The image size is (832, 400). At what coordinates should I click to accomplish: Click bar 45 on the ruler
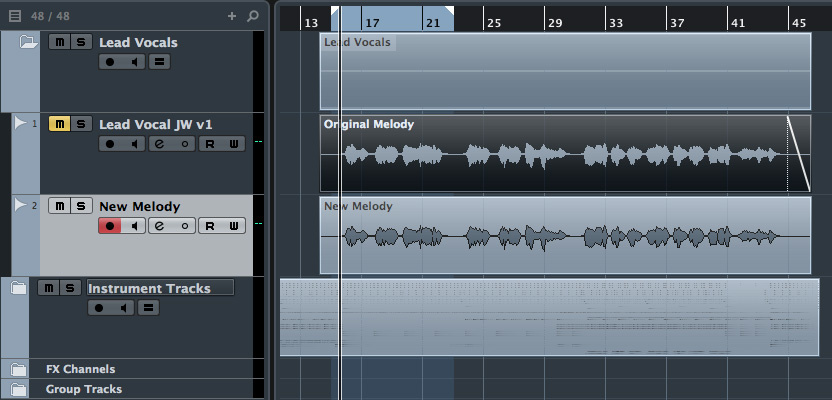(799, 23)
